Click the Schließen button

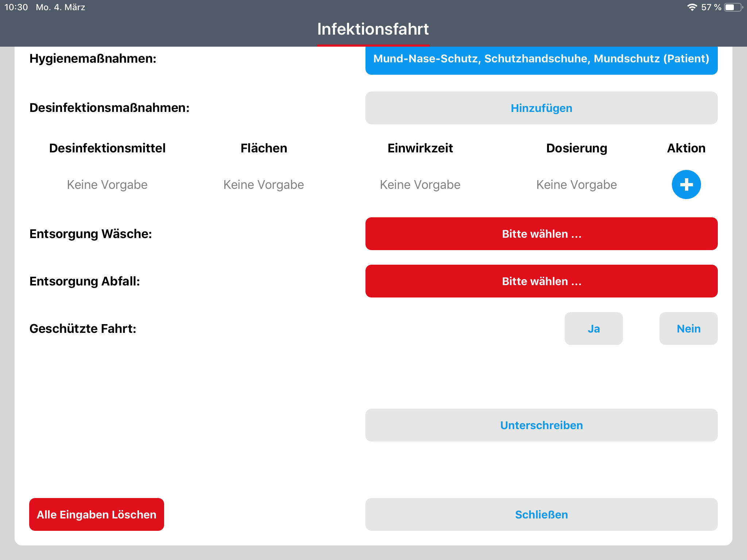click(541, 514)
